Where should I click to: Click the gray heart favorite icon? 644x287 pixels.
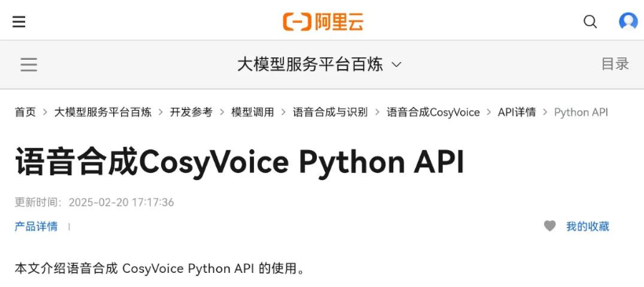pyautogui.click(x=550, y=226)
